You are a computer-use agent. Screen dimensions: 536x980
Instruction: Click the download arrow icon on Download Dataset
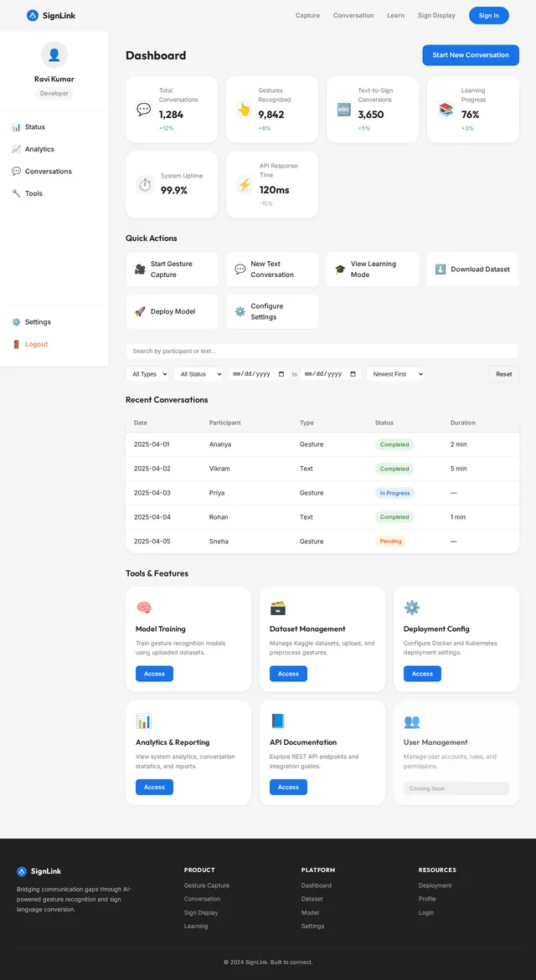tap(441, 269)
